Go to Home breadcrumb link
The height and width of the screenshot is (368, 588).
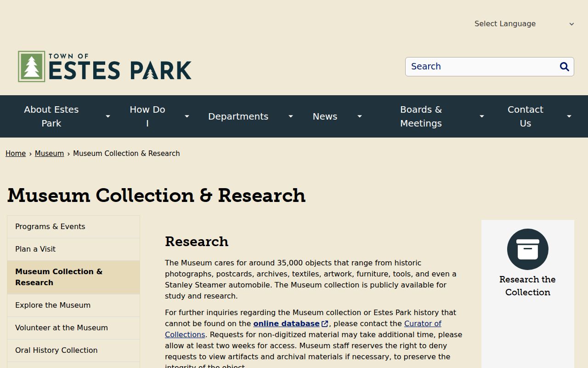tap(16, 154)
